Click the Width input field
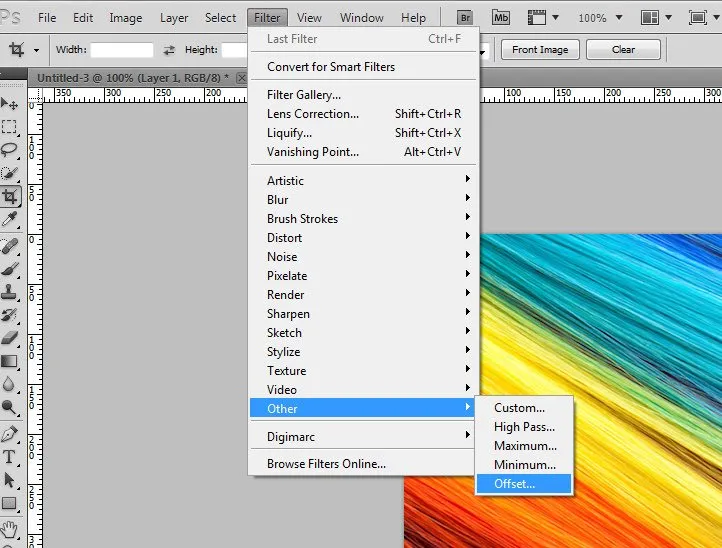722x548 pixels. click(122, 50)
